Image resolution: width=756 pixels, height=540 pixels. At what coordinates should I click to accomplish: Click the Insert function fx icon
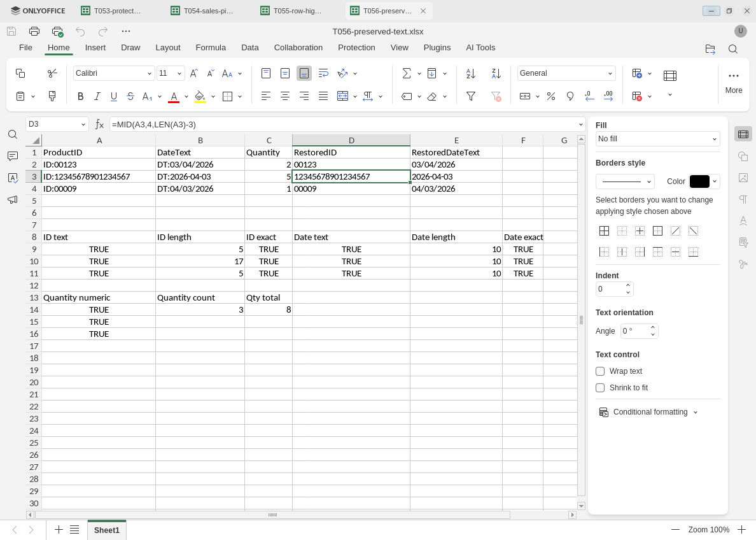click(99, 125)
